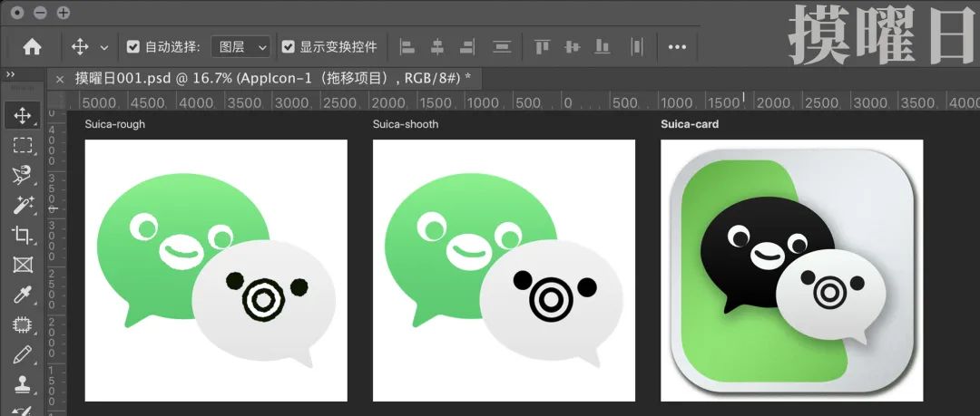Close the 摸曜日001.psd document tab
This screenshot has width=980, height=416.
tap(60, 79)
